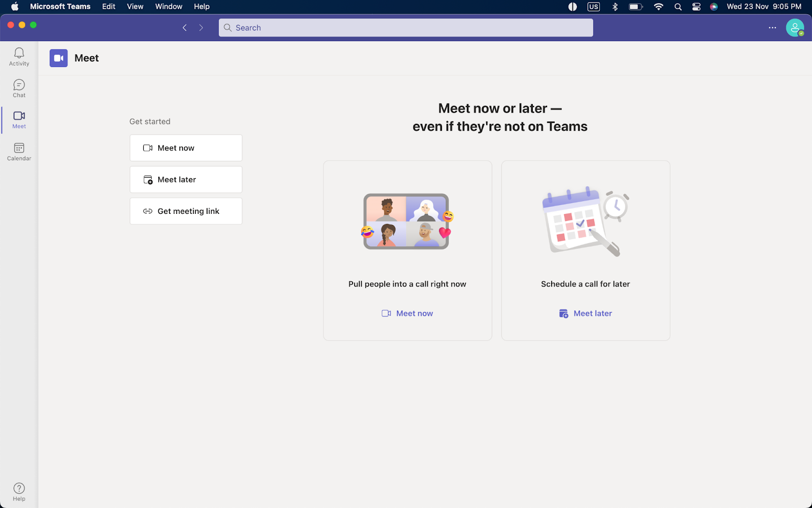Click the Get meeting link button
The height and width of the screenshot is (508, 812).
click(186, 211)
